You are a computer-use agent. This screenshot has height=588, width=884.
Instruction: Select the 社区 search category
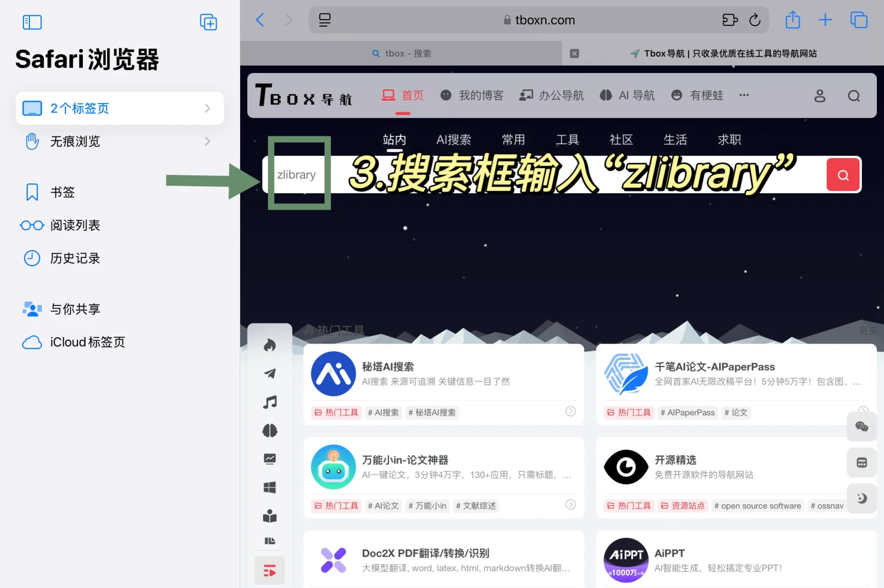point(621,140)
